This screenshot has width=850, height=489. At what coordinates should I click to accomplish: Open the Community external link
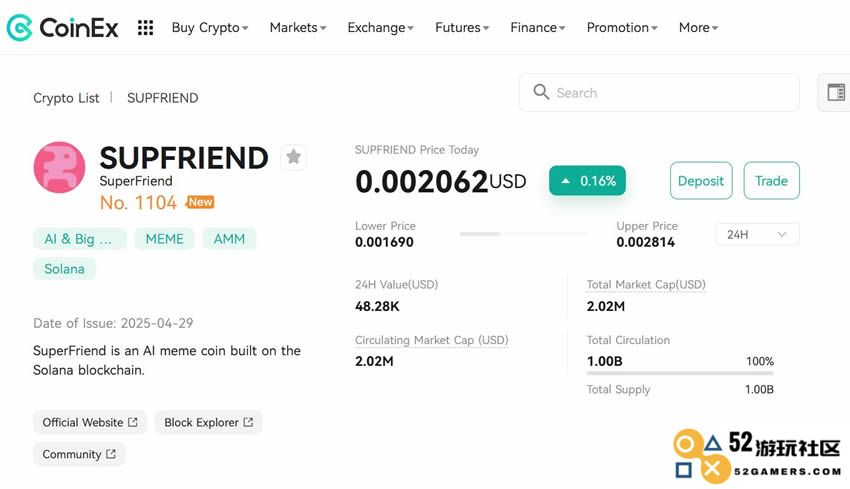(79, 454)
